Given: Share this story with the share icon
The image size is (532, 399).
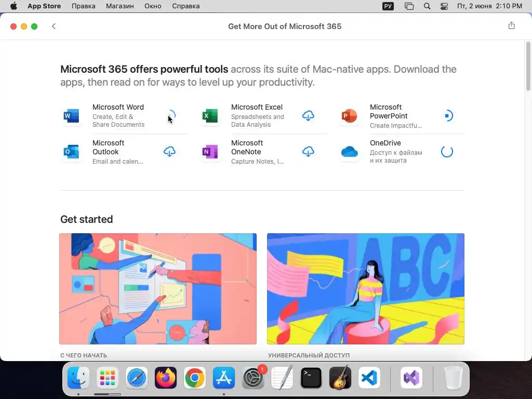Looking at the screenshot, I should (x=511, y=26).
